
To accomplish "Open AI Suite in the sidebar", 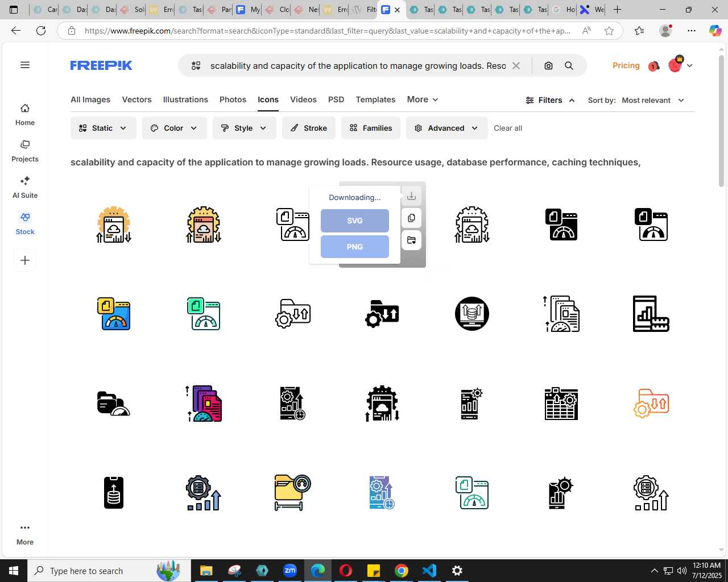I will 25,188.
